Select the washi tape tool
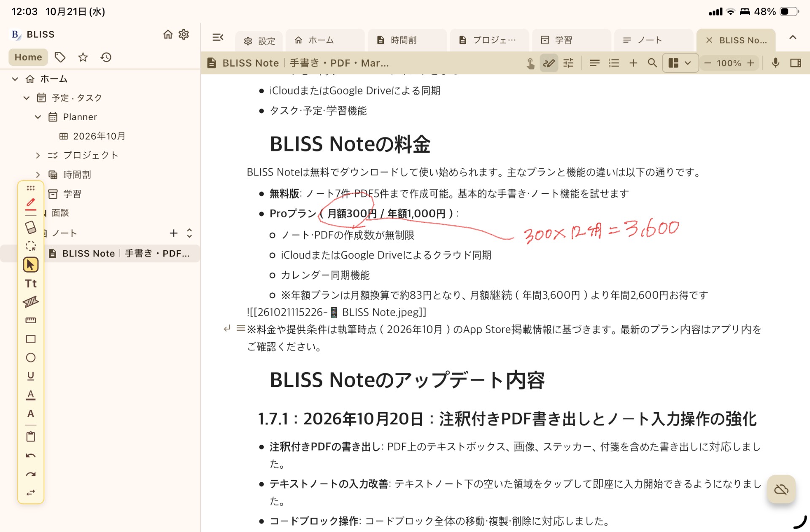Screen dimensions: 810x532 coord(30,302)
